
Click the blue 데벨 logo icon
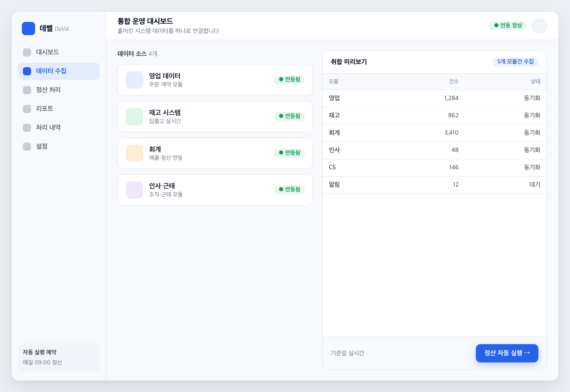28,29
